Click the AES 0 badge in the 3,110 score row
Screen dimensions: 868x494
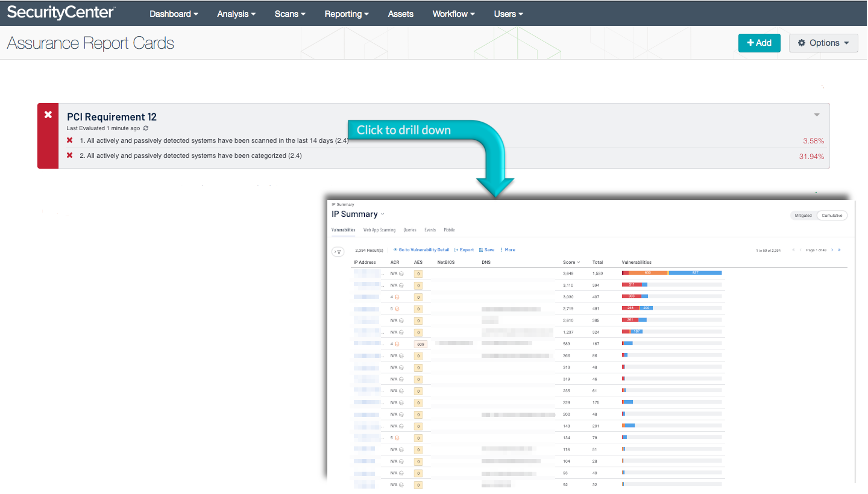(418, 286)
